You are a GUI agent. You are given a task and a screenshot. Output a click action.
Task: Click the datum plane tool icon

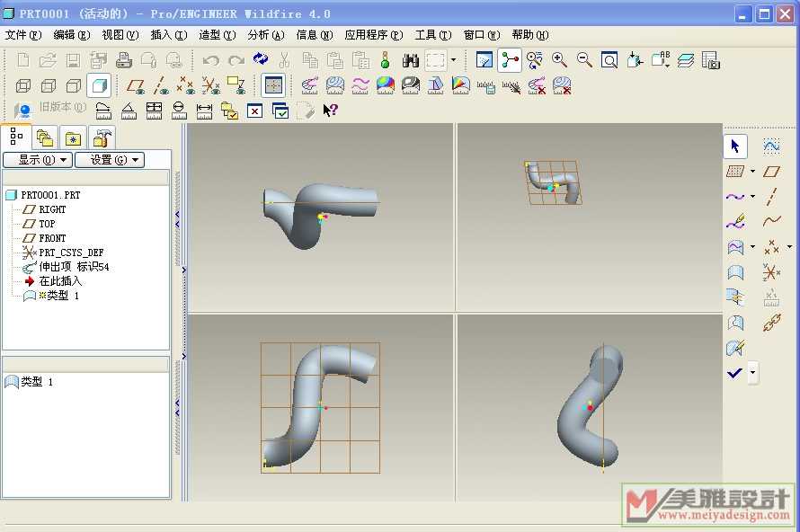tap(771, 172)
